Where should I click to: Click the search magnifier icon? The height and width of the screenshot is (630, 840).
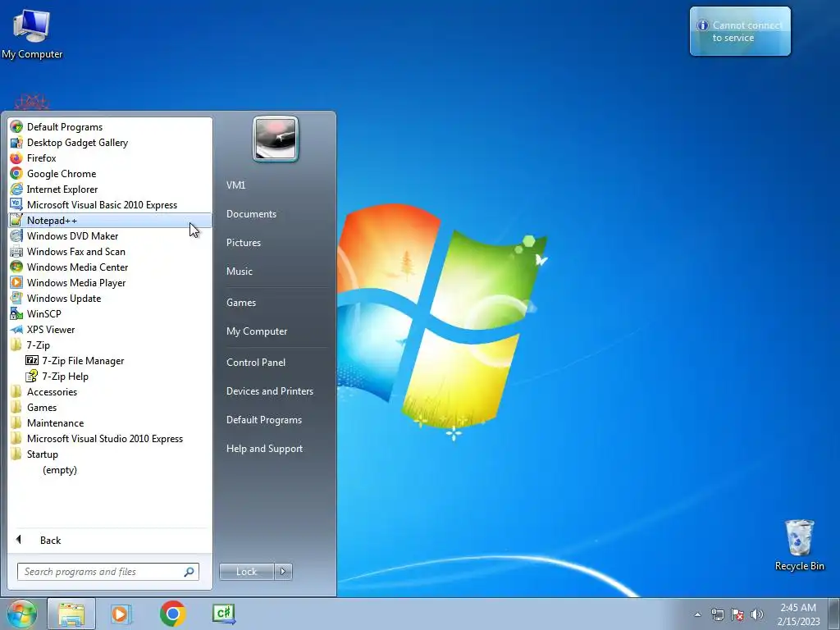[x=189, y=572]
